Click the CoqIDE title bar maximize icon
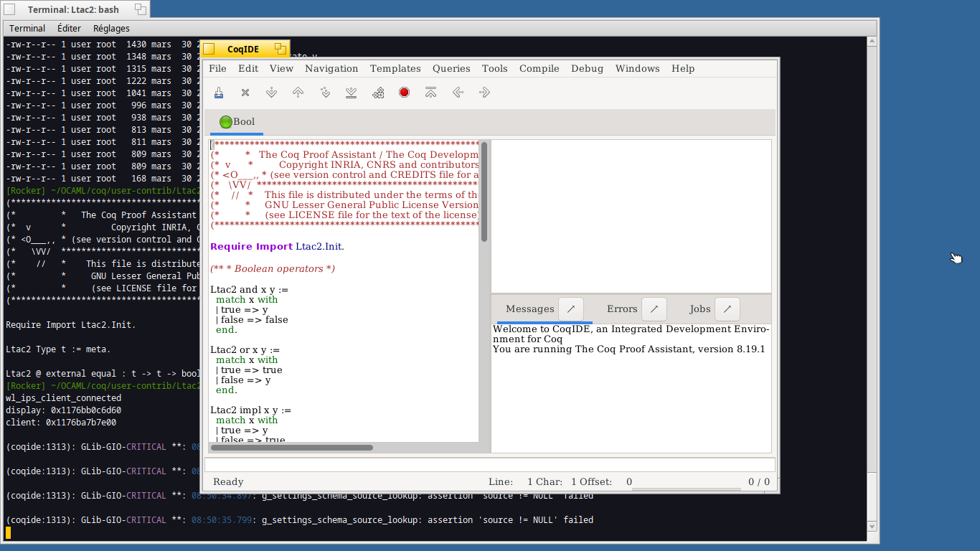This screenshot has width=980, height=551. coord(281,49)
